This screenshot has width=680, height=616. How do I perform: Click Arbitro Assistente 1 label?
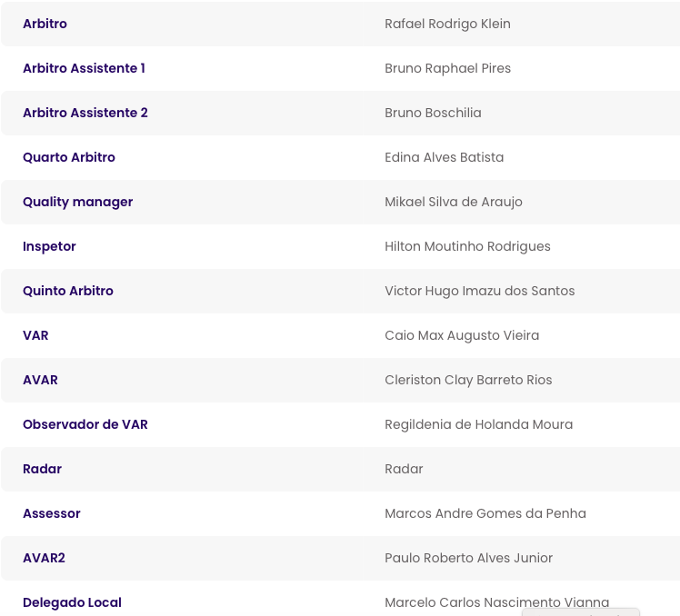(x=84, y=68)
